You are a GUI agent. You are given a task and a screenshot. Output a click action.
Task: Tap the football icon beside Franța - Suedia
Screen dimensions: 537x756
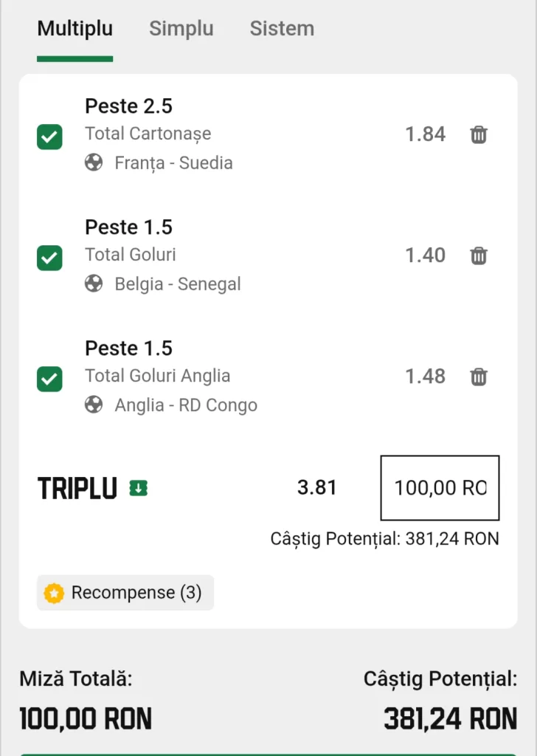[94, 162]
